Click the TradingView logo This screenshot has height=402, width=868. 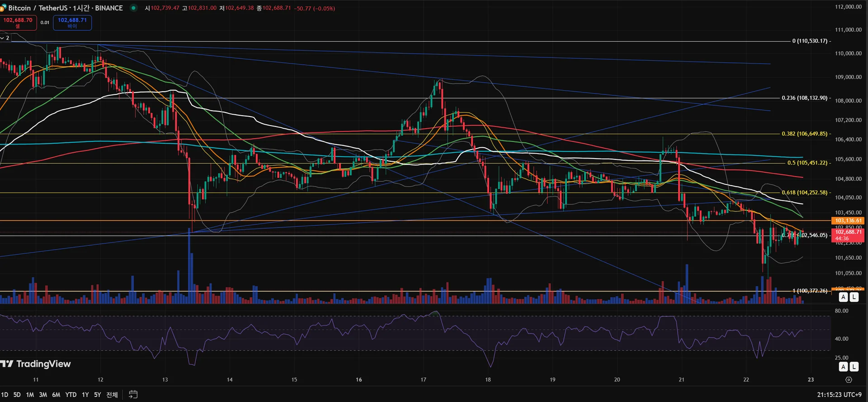(x=36, y=364)
